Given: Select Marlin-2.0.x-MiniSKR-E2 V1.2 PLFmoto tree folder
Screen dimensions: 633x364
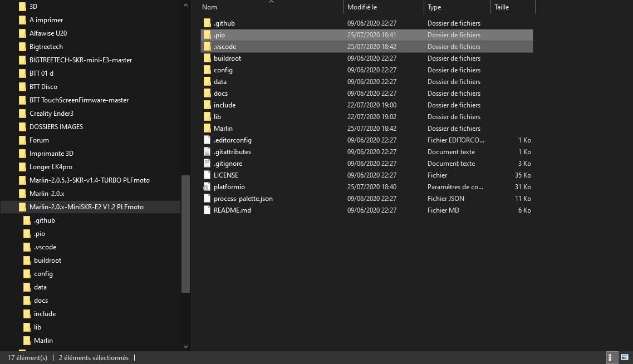Looking at the screenshot, I should pyautogui.click(x=86, y=206).
